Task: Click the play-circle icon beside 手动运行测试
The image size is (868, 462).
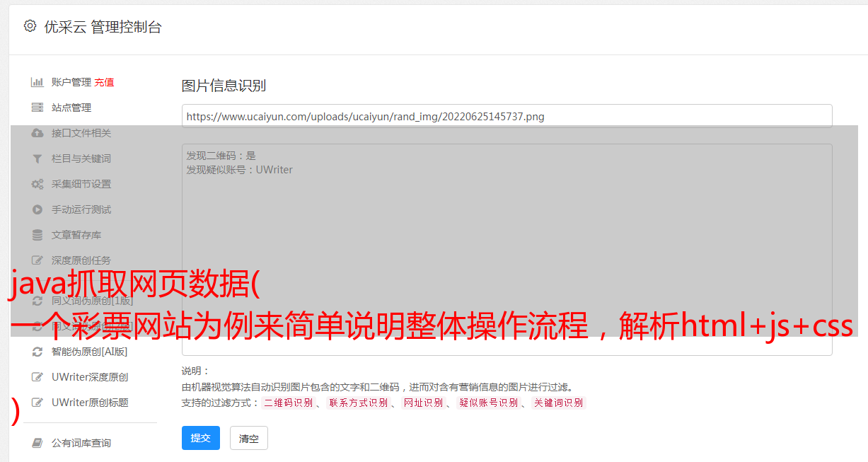Action: 37,209
